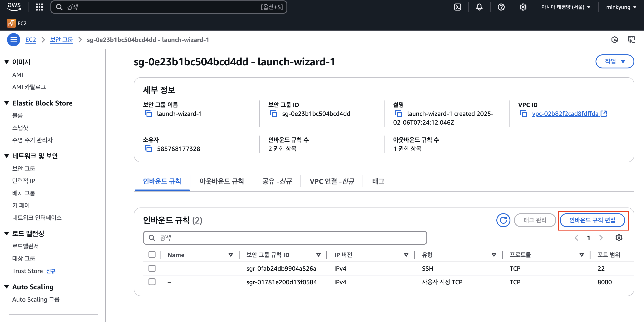Click the monitor tutorial icon at far right
Viewport: 644px width, 322px height.
click(x=631, y=40)
